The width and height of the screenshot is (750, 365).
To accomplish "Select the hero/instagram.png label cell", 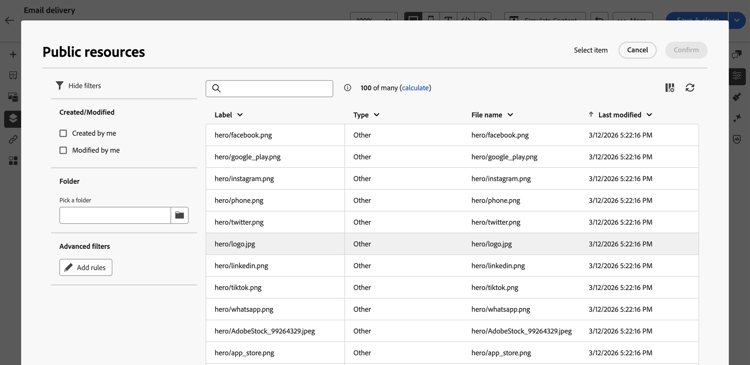I will (275, 179).
